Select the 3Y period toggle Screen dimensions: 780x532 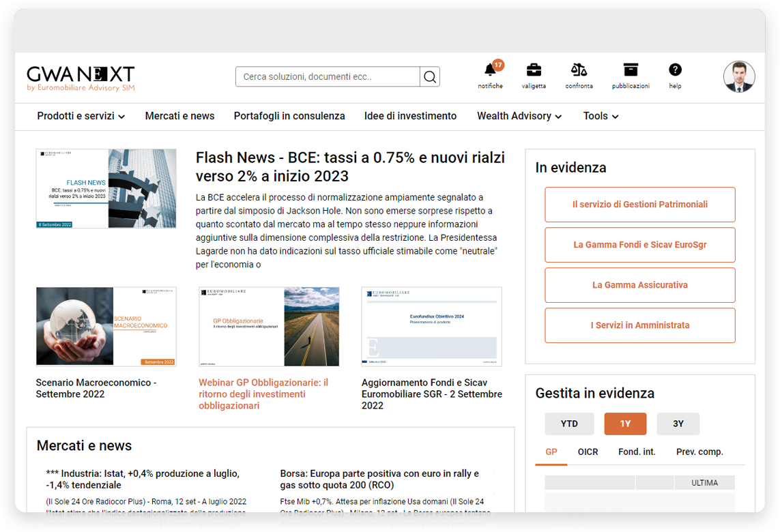point(678,424)
